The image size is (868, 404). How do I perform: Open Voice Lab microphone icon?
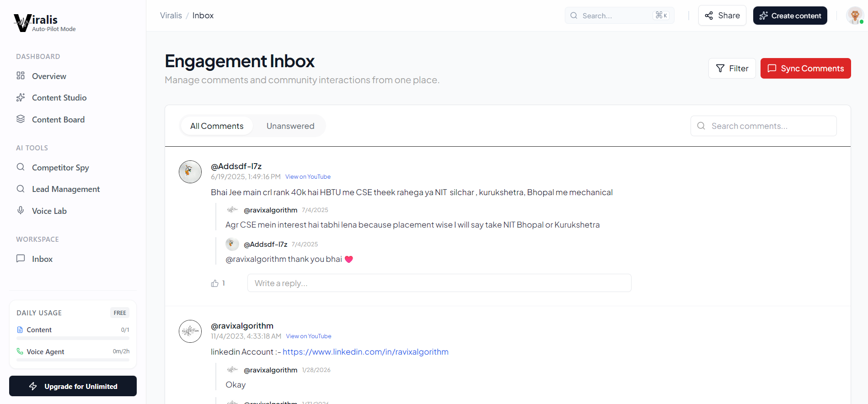(21, 210)
